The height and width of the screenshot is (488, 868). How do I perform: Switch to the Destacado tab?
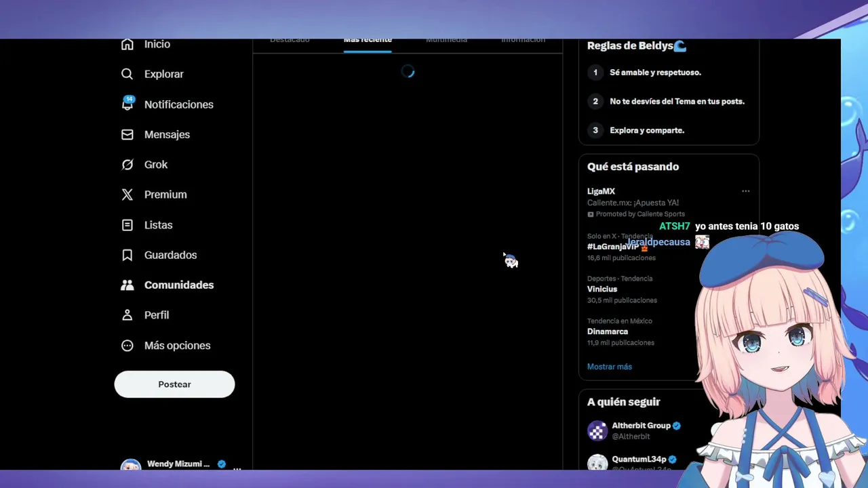pos(290,41)
